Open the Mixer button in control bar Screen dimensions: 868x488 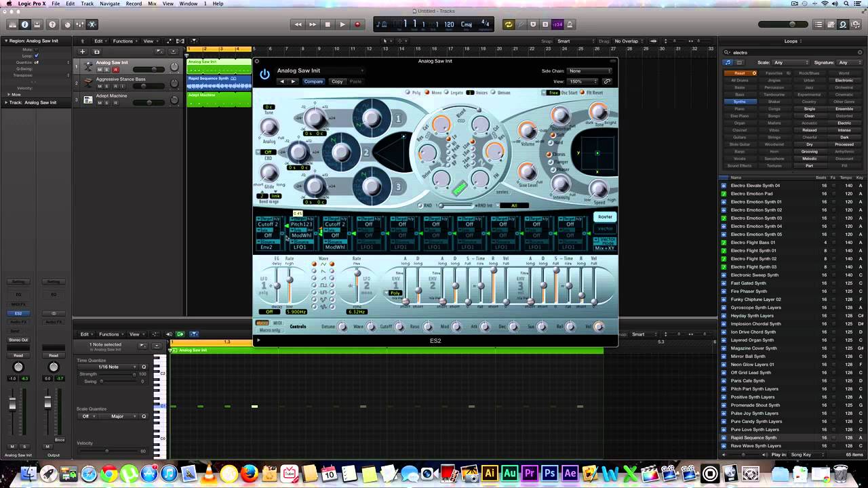click(79, 24)
